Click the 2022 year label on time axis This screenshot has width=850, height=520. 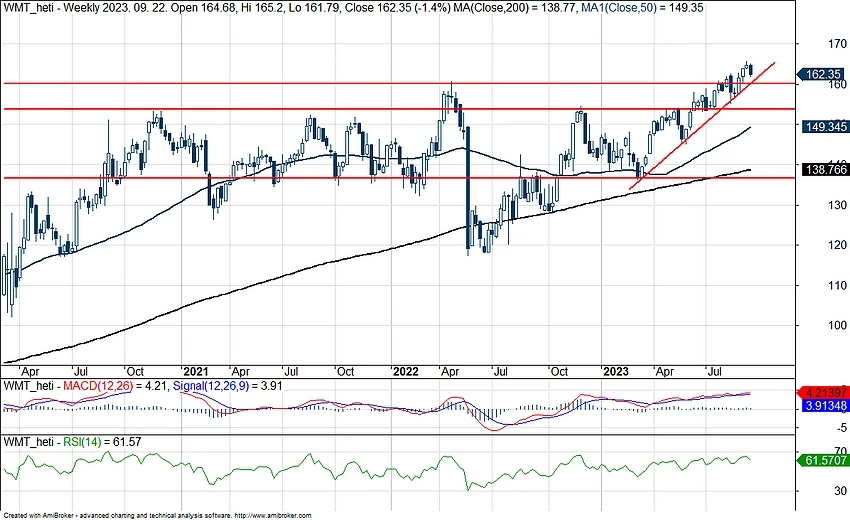(405, 371)
